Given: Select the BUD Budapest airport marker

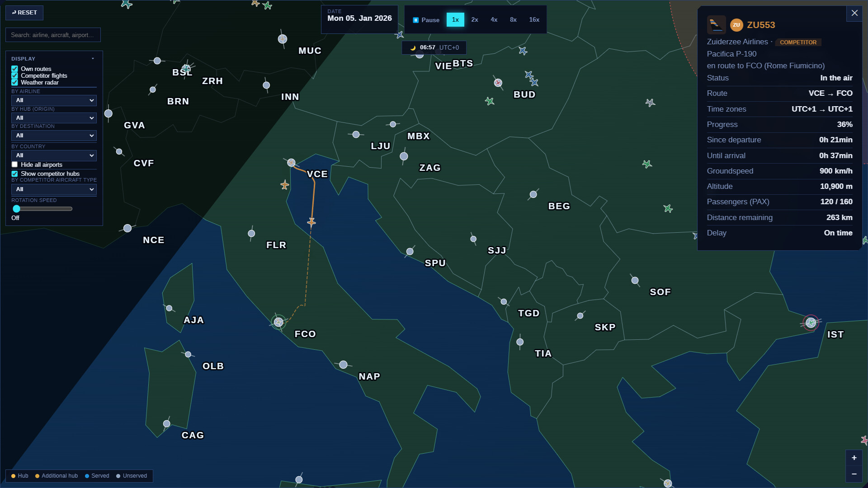Looking at the screenshot, I should (x=498, y=83).
